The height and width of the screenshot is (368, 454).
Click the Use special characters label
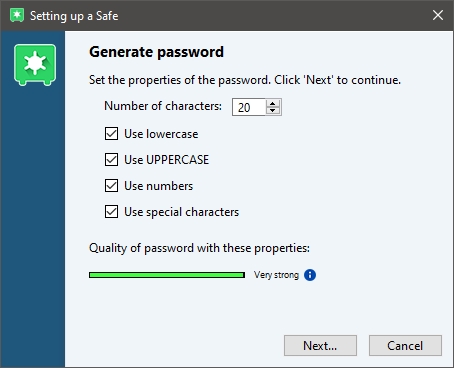(182, 212)
